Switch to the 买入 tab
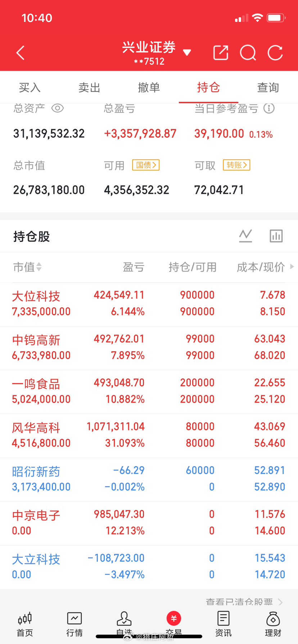The width and height of the screenshot is (298, 644). [x=30, y=87]
